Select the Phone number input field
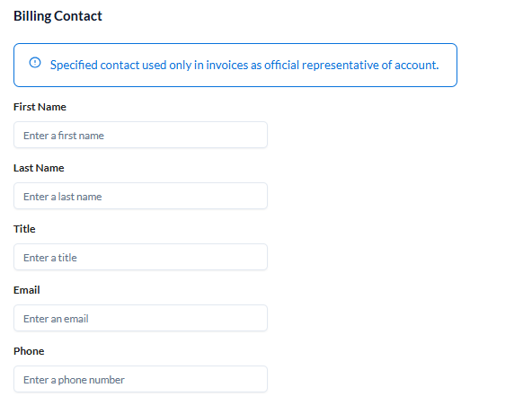 pyautogui.click(x=140, y=379)
